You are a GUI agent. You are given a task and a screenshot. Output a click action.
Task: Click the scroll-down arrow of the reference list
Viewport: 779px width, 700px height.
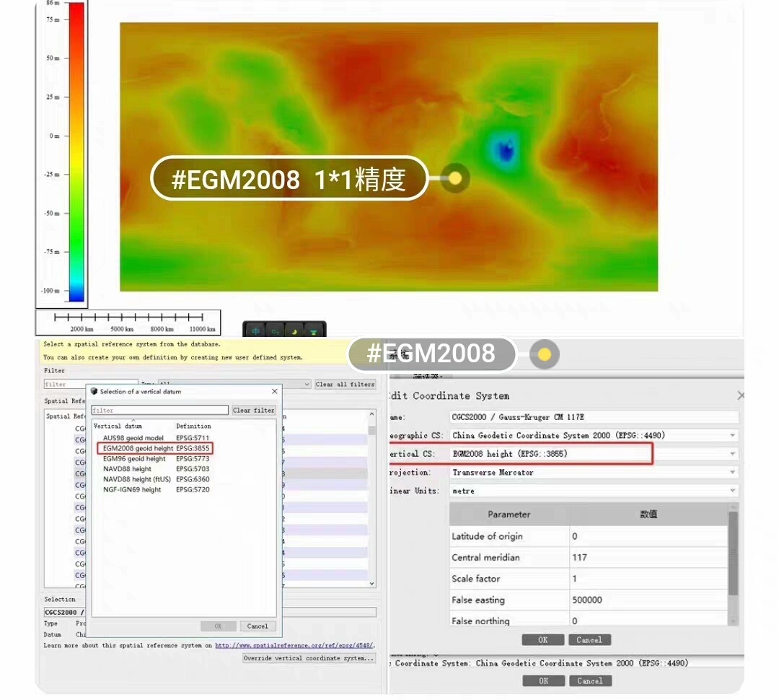[x=371, y=583]
